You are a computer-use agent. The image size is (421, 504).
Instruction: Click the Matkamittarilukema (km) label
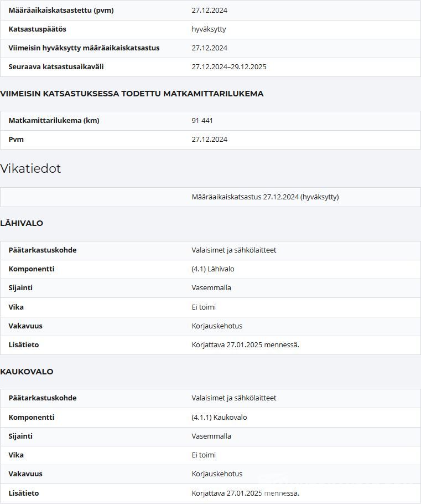(54, 121)
